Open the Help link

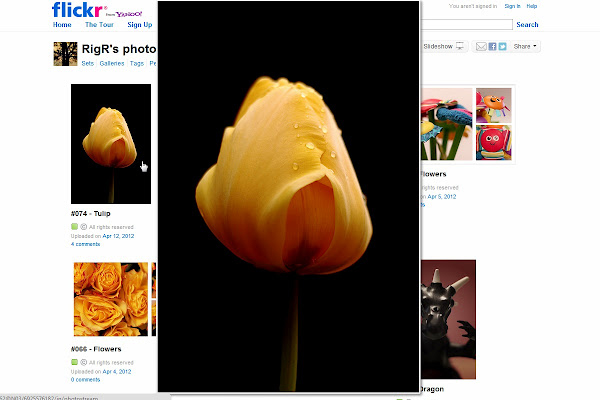coord(532,6)
